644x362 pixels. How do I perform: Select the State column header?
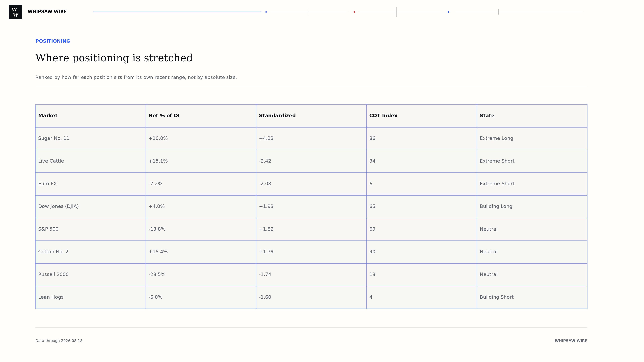click(532, 116)
